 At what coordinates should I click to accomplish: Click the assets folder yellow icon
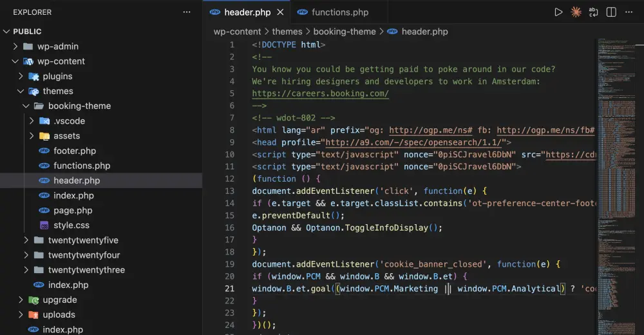(x=44, y=136)
